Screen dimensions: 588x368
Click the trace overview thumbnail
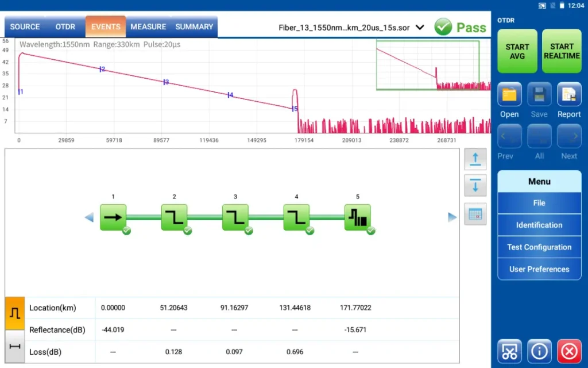coord(428,65)
